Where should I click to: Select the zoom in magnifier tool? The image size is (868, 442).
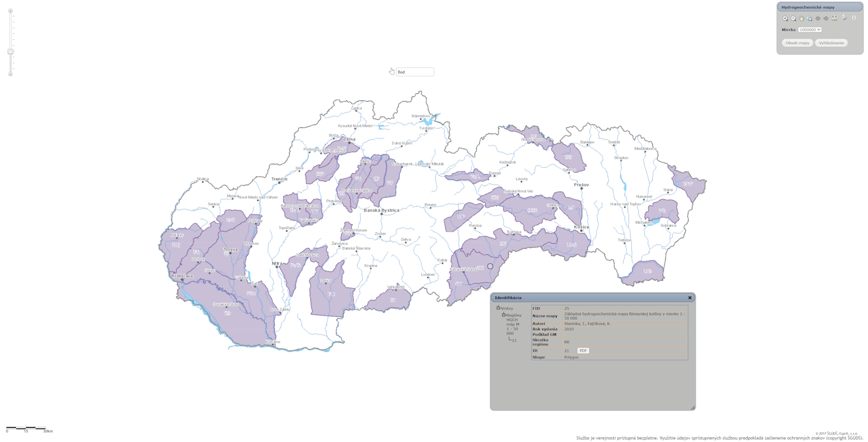[785, 18]
